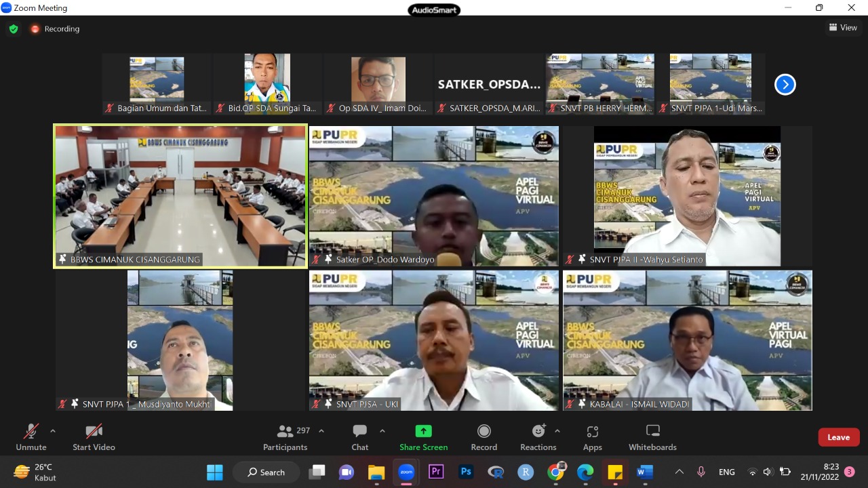Select the Satker OP_Dodo Wardoyo video tile
Image resolution: width=868 pixels, height=488 pixels.
(x=434, y=196)
